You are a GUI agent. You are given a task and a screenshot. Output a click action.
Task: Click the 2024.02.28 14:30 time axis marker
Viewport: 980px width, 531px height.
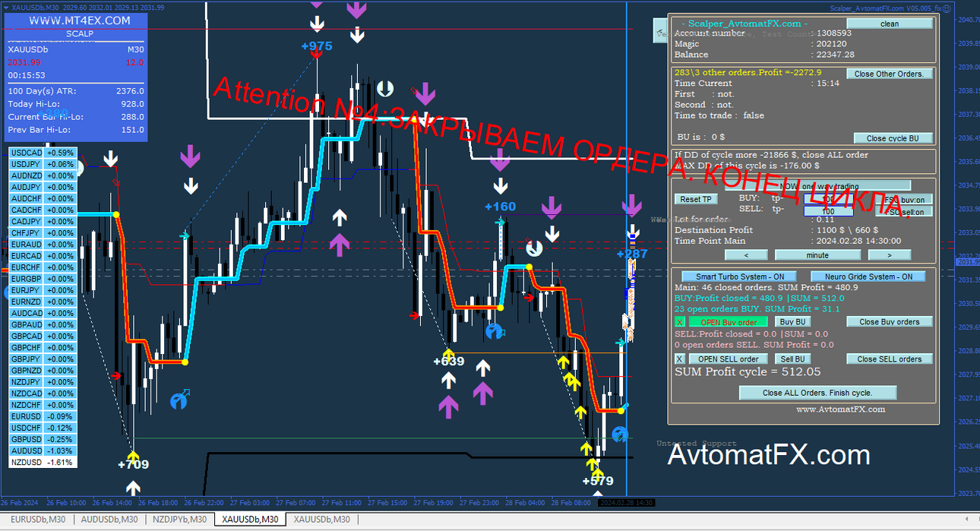coord(625,503)
